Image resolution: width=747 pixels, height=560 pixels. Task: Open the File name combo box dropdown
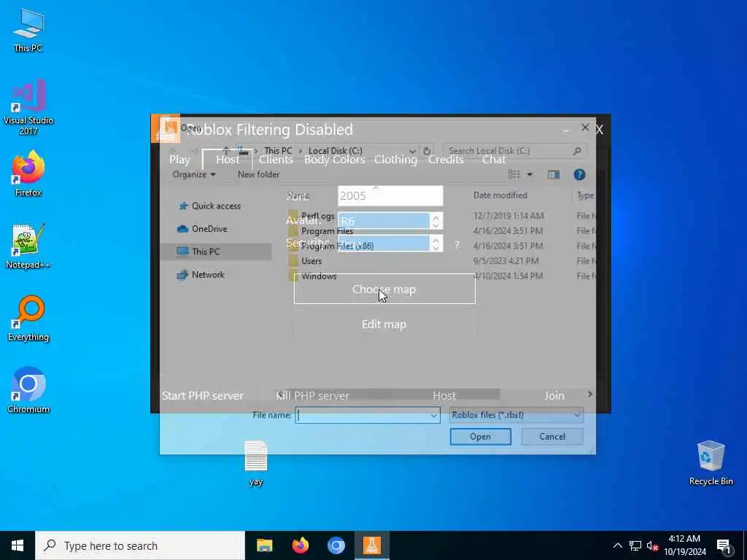[433, 416]
